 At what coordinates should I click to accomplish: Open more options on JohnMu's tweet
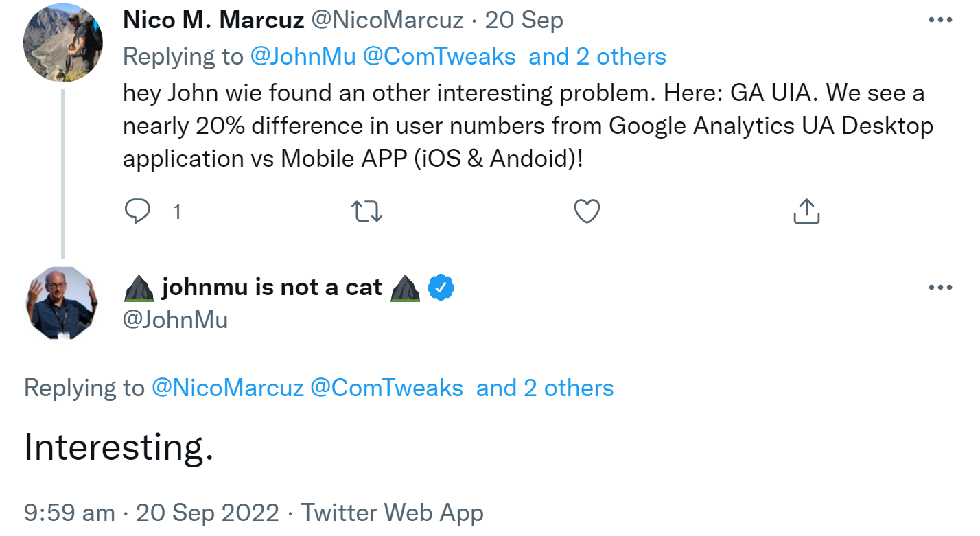[940, 288]
